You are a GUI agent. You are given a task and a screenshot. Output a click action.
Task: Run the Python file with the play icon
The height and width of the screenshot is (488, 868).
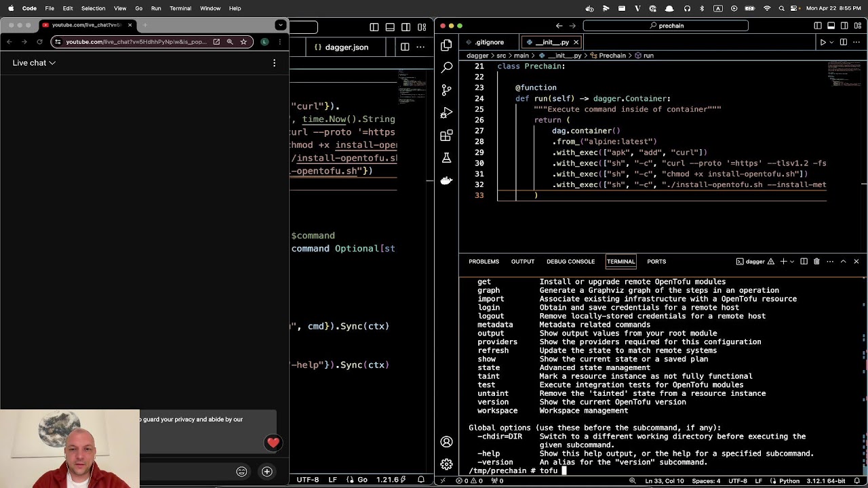(823, 42)
